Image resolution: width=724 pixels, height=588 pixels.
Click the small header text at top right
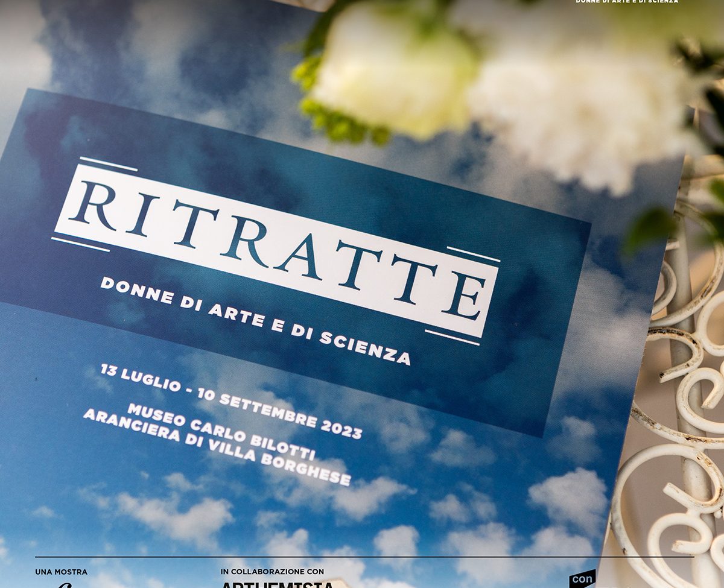click(x=626, y=2)
